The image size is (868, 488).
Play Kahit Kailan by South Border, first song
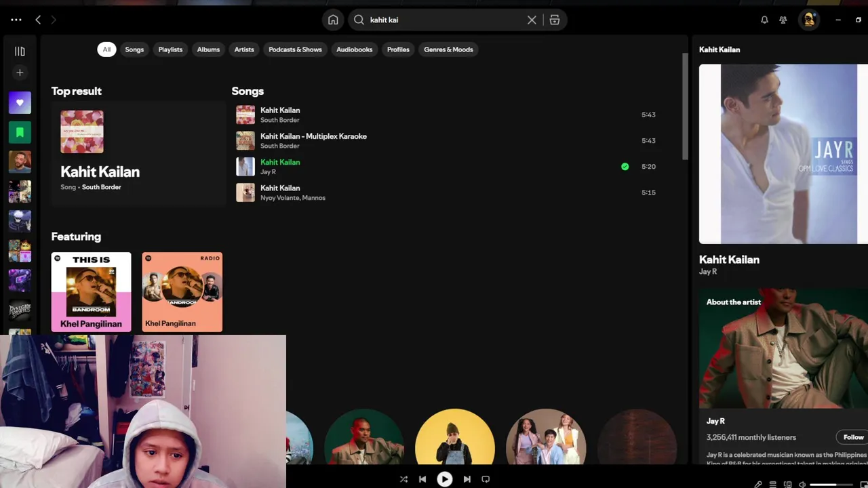(448, 115)
